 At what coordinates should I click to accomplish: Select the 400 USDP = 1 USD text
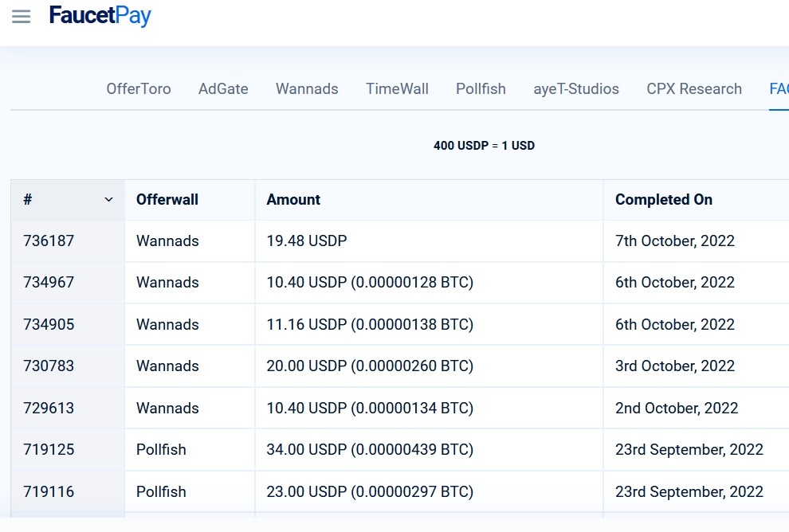[x=484, y=146]
